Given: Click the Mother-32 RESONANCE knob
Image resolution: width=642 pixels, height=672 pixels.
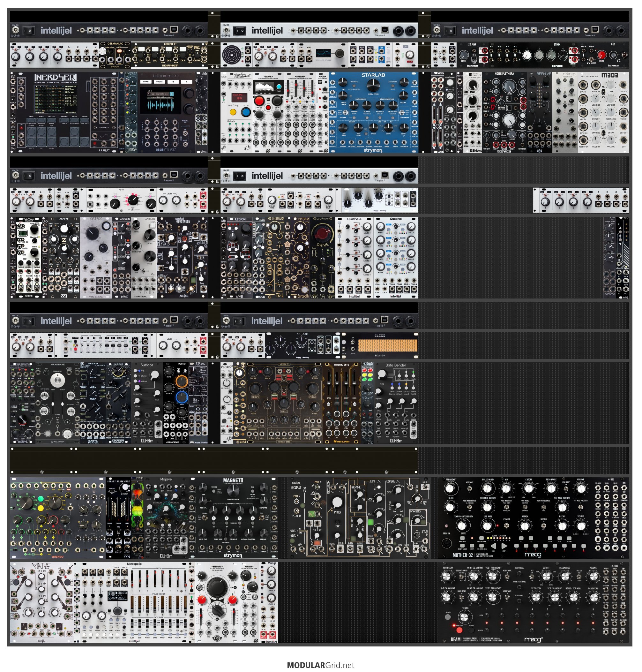Looking at the screenshot, I should click(x=551, y=488).
